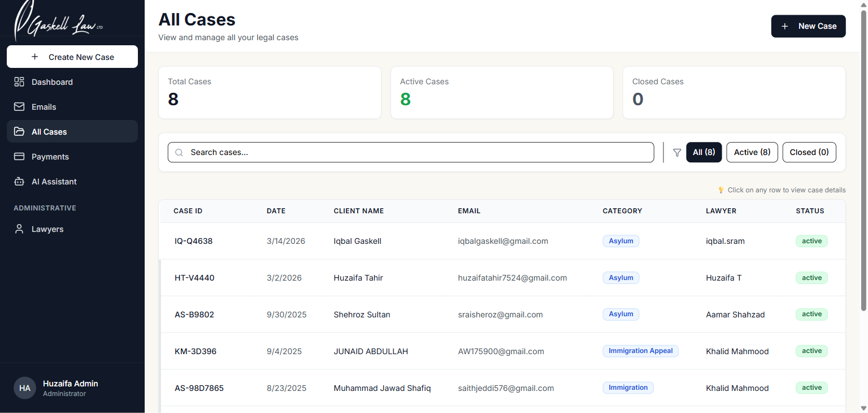
Task: Select the Emails envelope icon in sidebar
Action: click(x=19, y=106)
